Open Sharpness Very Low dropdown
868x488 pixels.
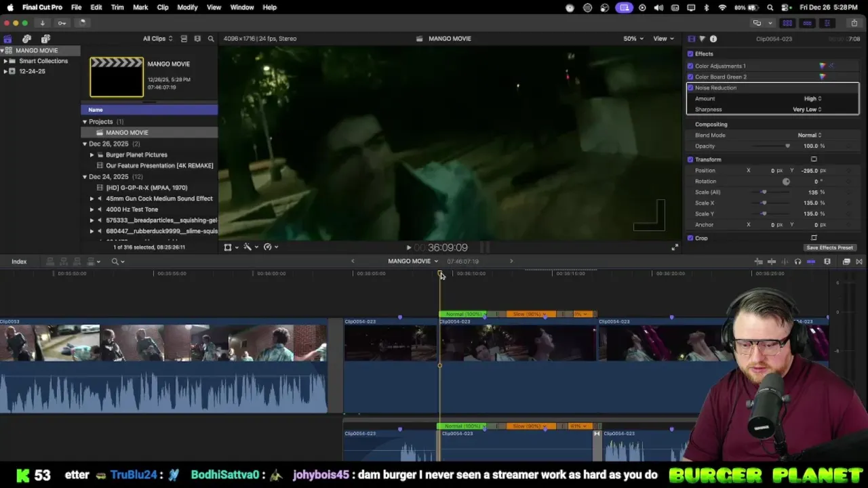point(807,109)
